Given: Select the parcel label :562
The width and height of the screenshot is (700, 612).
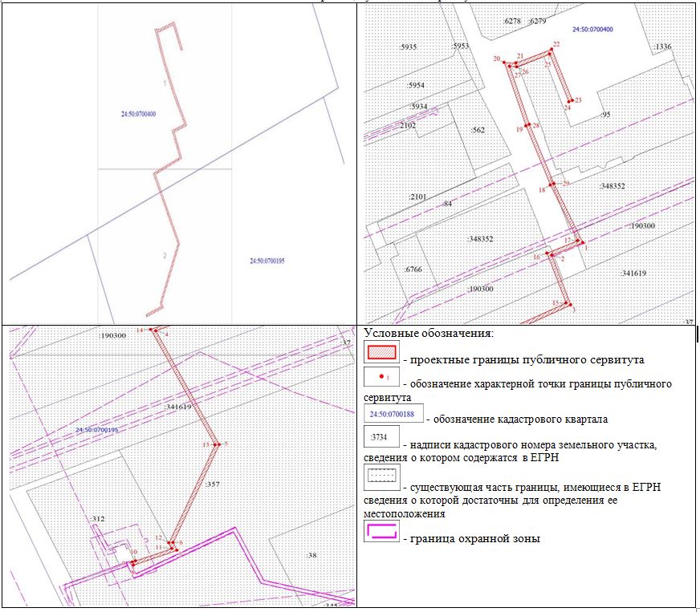Looking at the screenshot, I should click(x=478, y=130).
